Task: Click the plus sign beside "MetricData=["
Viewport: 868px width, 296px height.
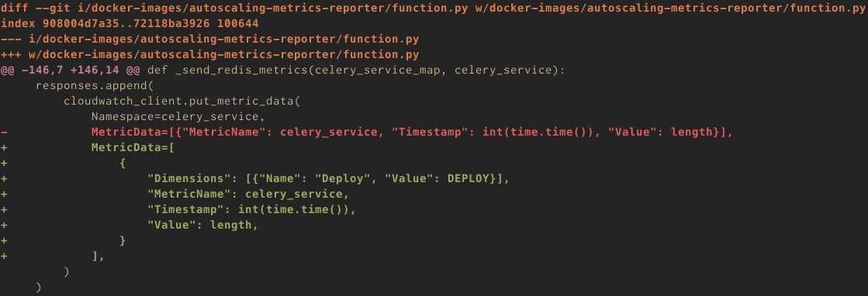Action: coord(4,148)
